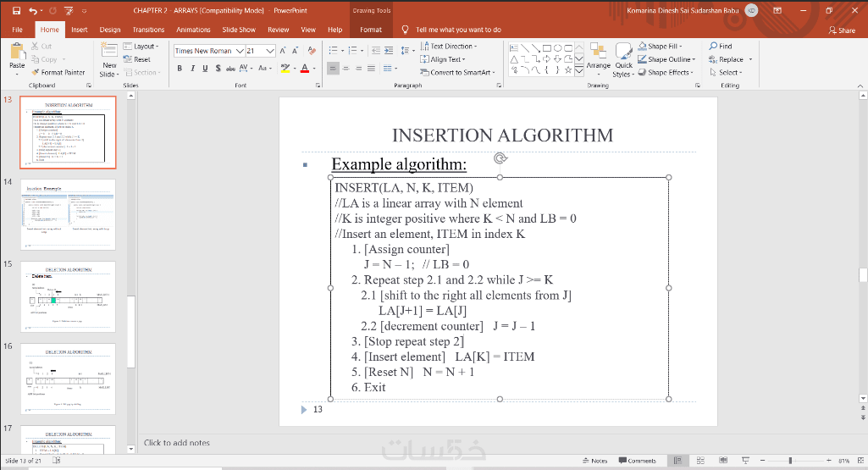Undo the last action
The image size is (868, 470).
[x=34, y=10]
